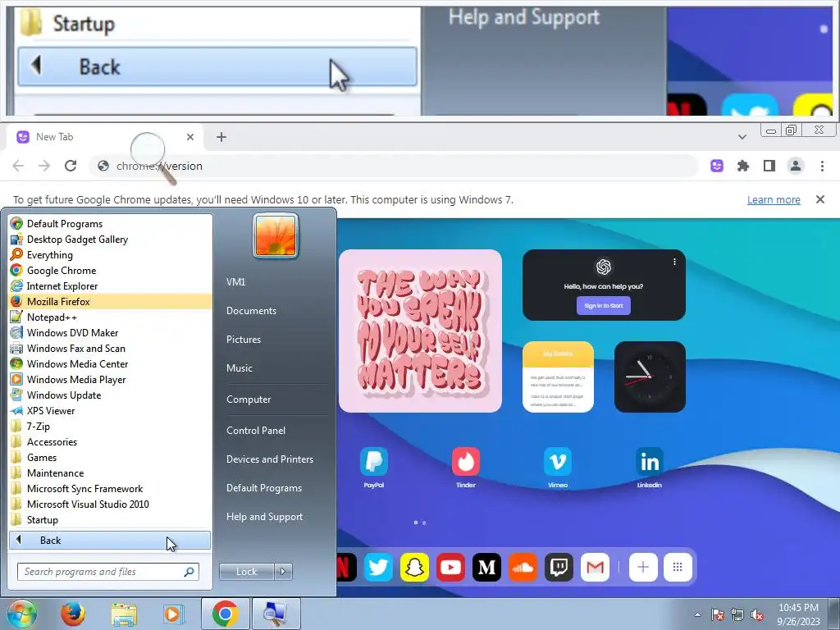Toggle the Chrome side panel icon
This screenshot has width=840, height=630.
769,166
